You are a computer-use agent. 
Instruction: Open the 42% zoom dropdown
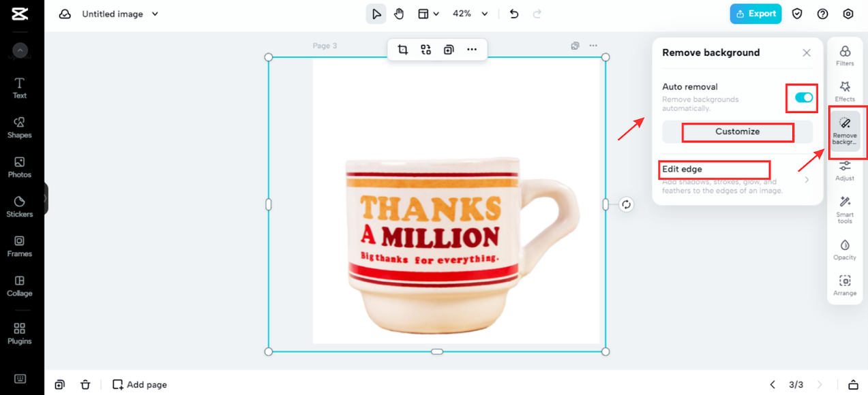470,14
